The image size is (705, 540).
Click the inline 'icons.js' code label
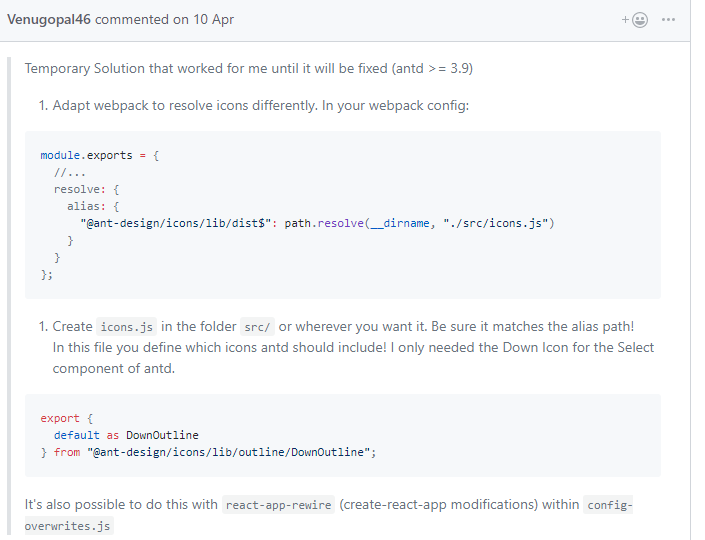pyautogui.click(x=126, y=327)
